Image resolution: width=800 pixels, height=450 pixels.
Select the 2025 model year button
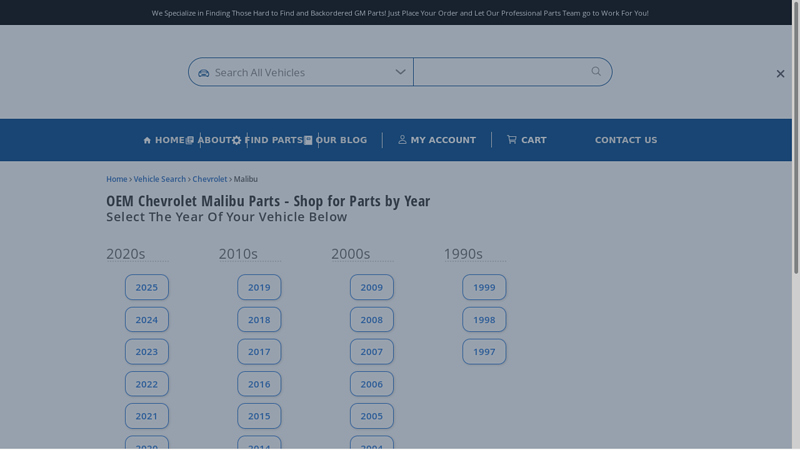(147, 287)
